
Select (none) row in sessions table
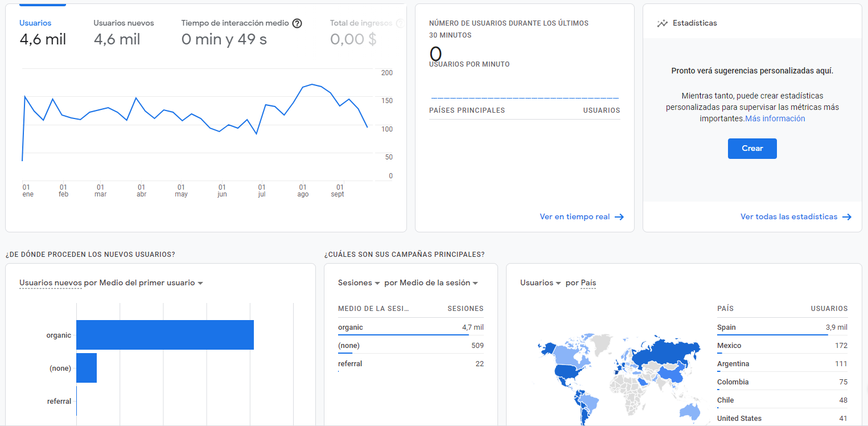click(x=411, y=346)
